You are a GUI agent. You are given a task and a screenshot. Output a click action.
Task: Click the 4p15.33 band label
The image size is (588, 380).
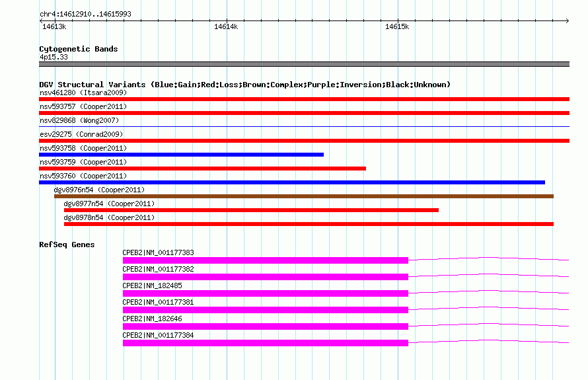click(x=54, y=57)
